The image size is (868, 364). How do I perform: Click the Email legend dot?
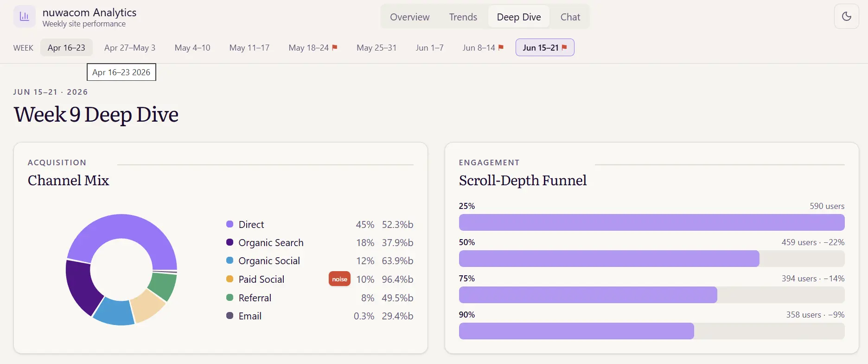click(230, 316)
